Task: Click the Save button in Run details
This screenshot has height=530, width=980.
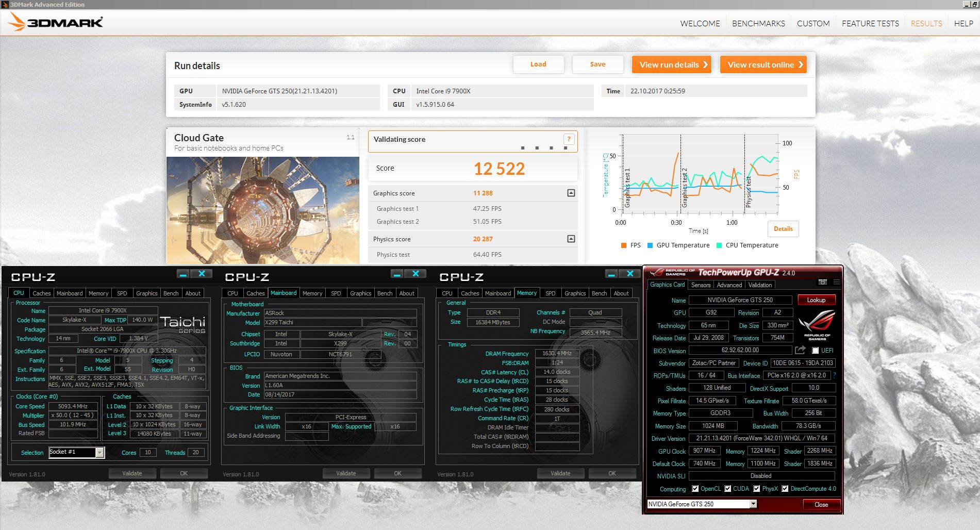Action: [x=597, y=64]
